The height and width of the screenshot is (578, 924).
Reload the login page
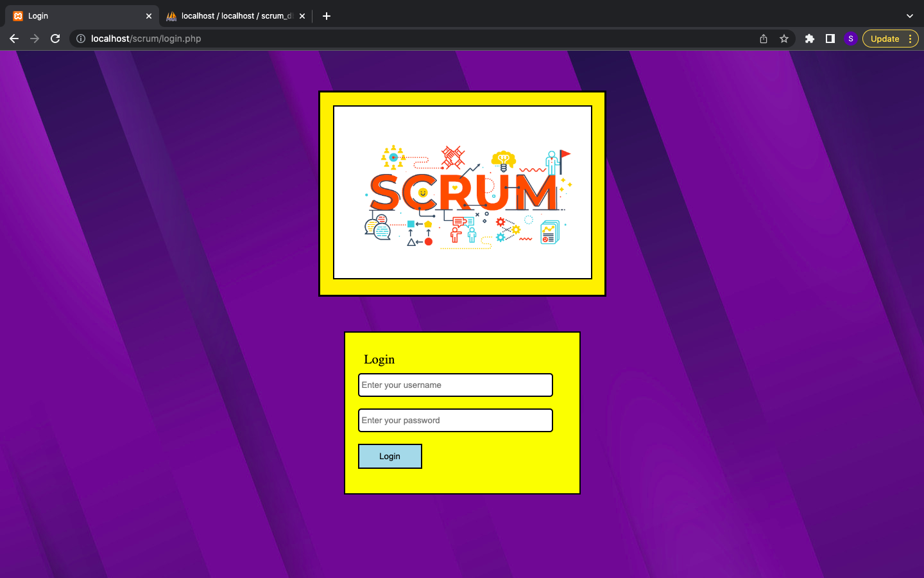coord(55,39)
